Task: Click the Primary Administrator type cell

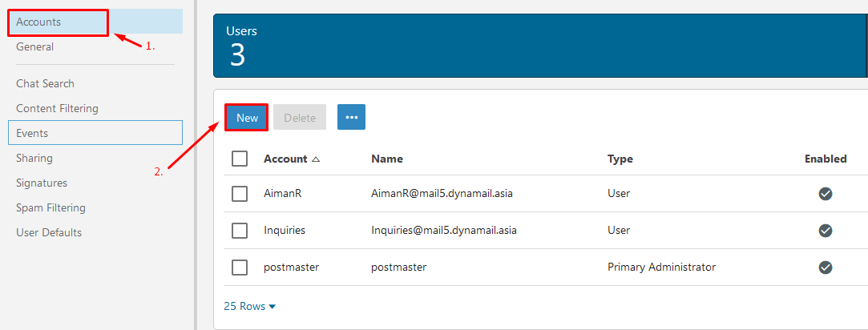Action: [661, 267]
